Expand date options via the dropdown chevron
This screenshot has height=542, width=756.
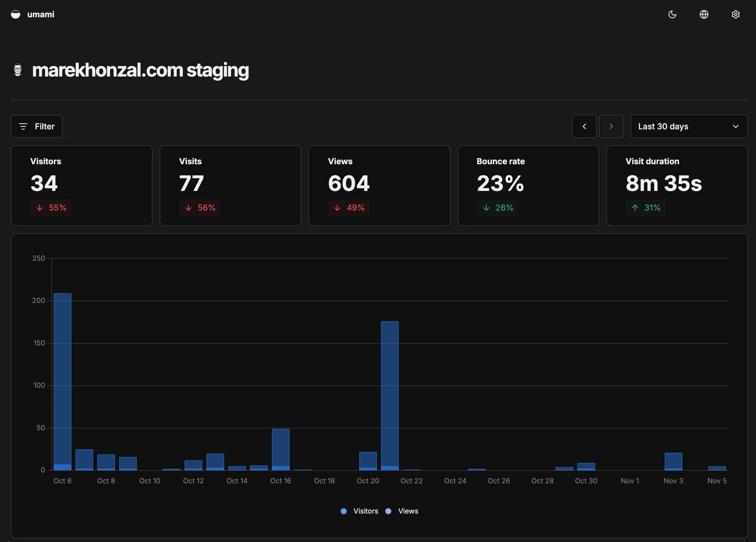[736, 126]
